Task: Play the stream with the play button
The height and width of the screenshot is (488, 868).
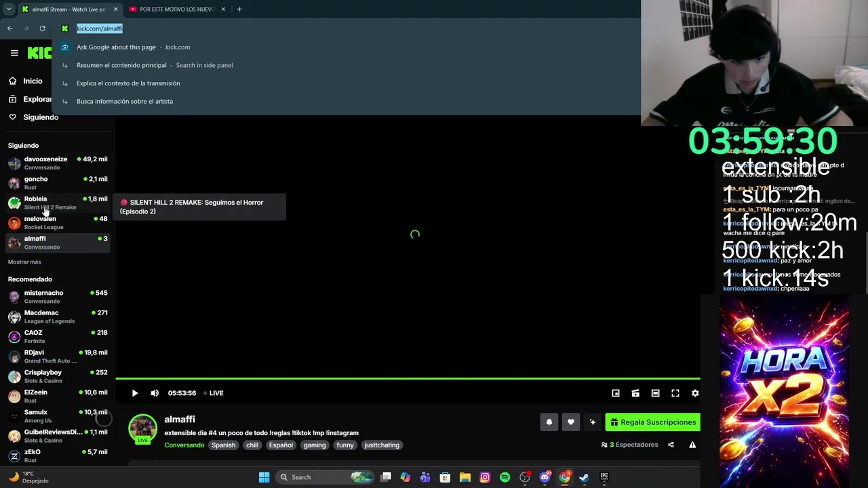Action: pos(135,393)
